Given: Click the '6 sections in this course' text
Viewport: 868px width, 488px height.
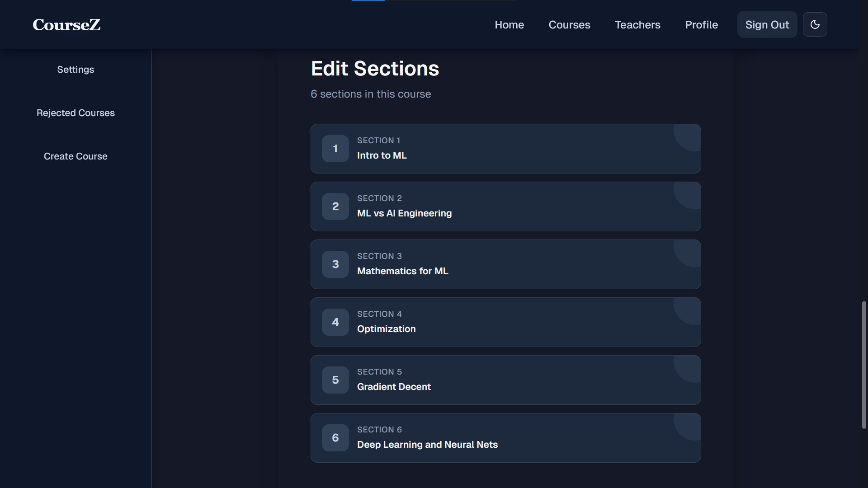Looking at the screenshot, I should (371, 94).
